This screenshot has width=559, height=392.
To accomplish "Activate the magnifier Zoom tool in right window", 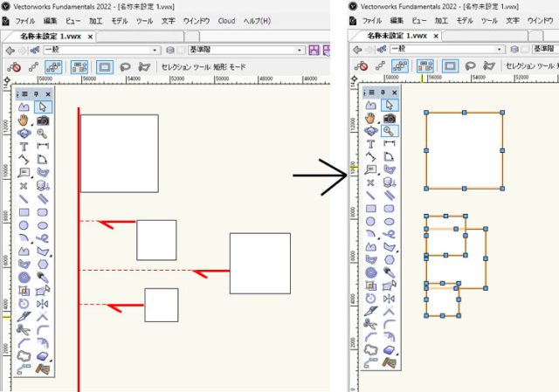I will tap(389, 130).
